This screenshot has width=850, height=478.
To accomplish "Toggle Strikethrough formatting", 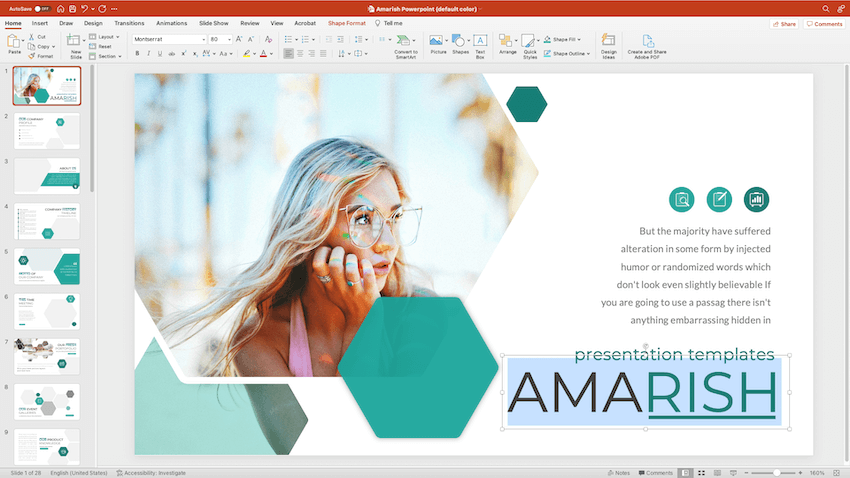I will pos(172,54).
